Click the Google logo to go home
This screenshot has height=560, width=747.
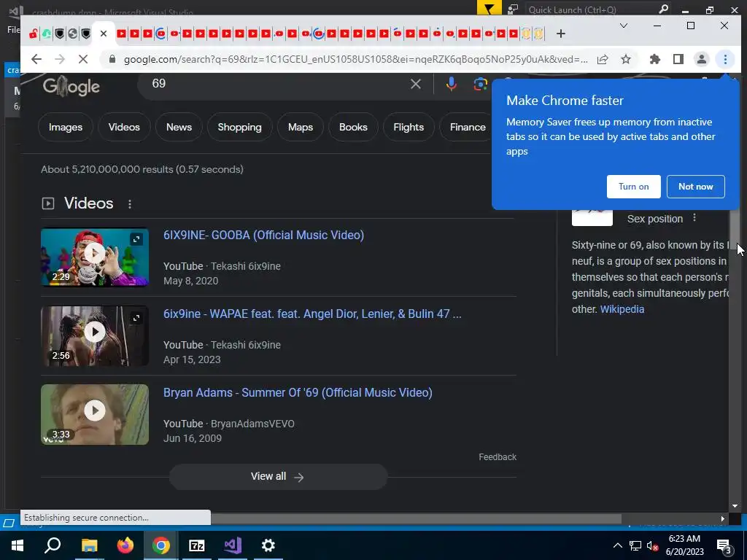[71, 86]
